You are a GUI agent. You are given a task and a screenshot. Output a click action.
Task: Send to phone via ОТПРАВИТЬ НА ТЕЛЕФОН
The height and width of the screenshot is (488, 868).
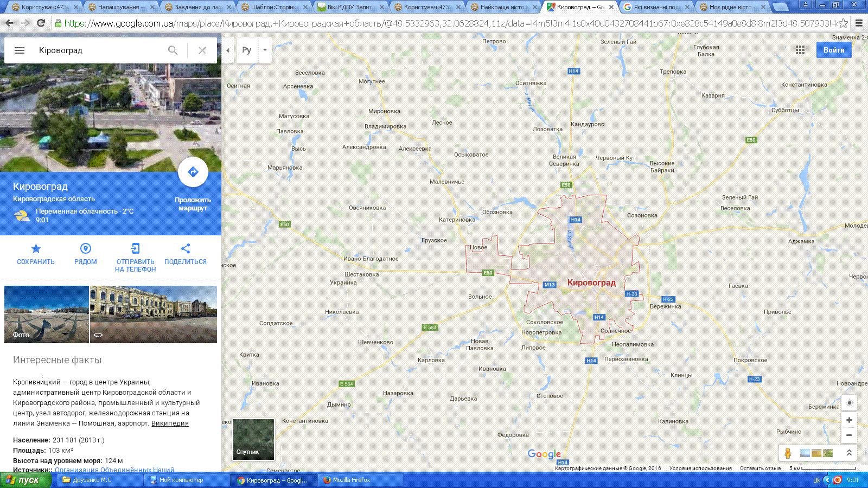coord(135,258)
